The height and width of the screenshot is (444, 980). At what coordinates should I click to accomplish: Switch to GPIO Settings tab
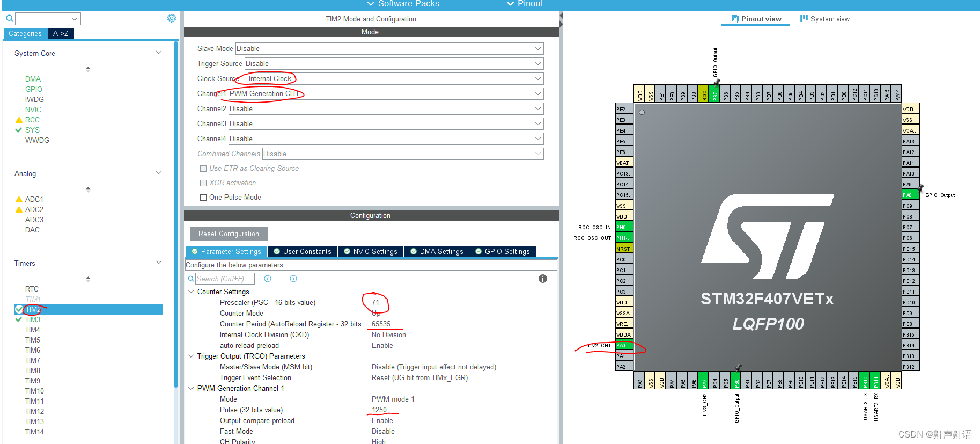503,251
